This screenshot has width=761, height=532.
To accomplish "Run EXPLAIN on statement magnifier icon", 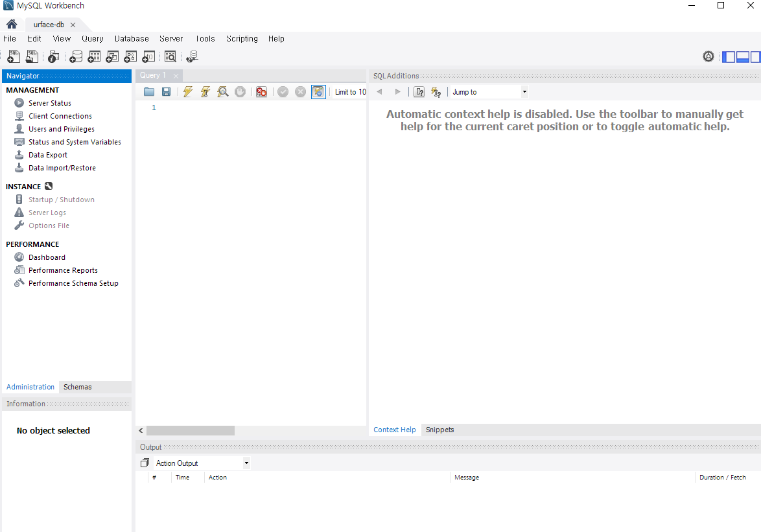I will pyautogui.click(x=223, y=91).
